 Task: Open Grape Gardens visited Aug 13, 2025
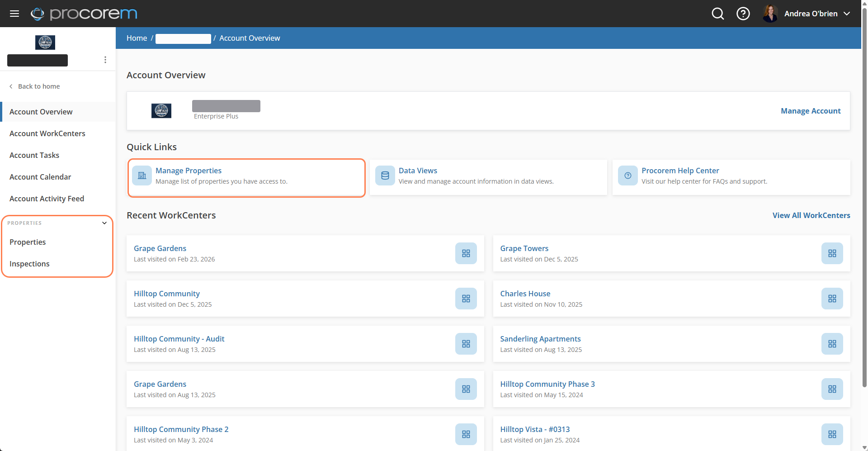160,384
